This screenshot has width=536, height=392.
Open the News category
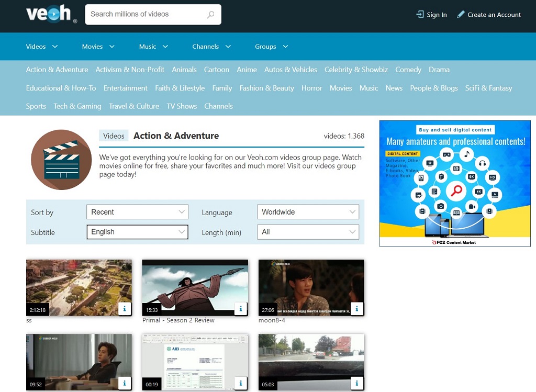(x=394, y=88)
